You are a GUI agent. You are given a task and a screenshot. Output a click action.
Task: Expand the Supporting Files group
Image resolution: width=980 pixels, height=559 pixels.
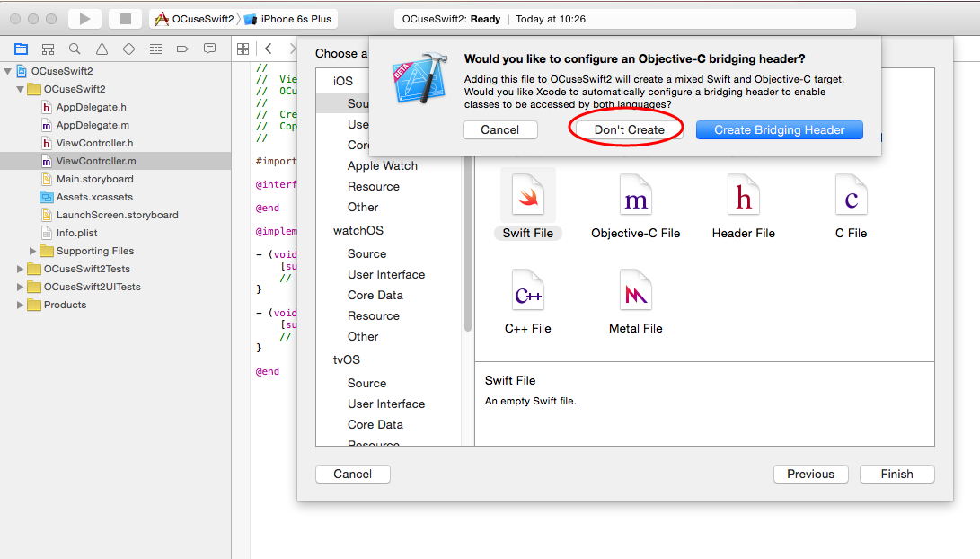coord(32,251)
